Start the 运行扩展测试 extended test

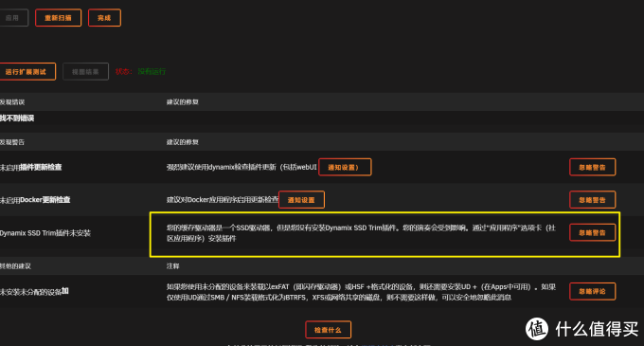(x=27, y=71)
